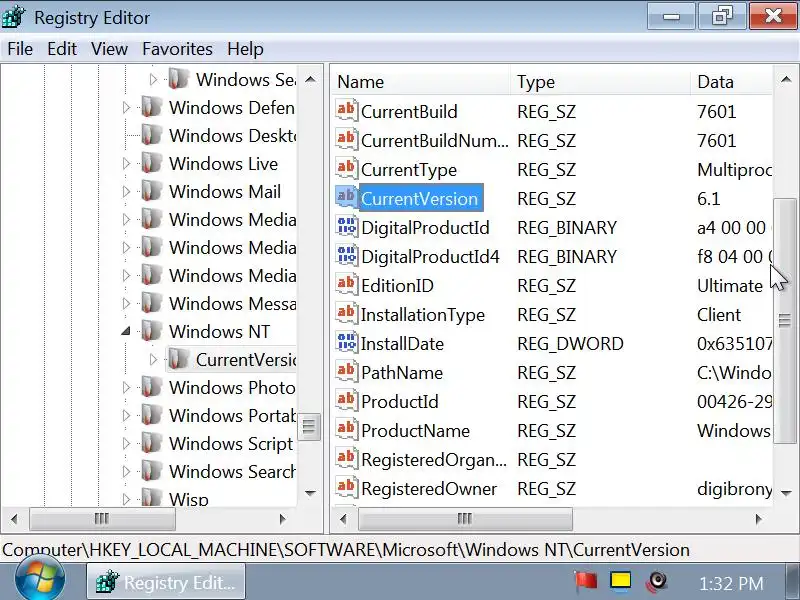800x600 pixels.
Task: Expand the Windows Messaging key
Action: [x=126, y=304]
